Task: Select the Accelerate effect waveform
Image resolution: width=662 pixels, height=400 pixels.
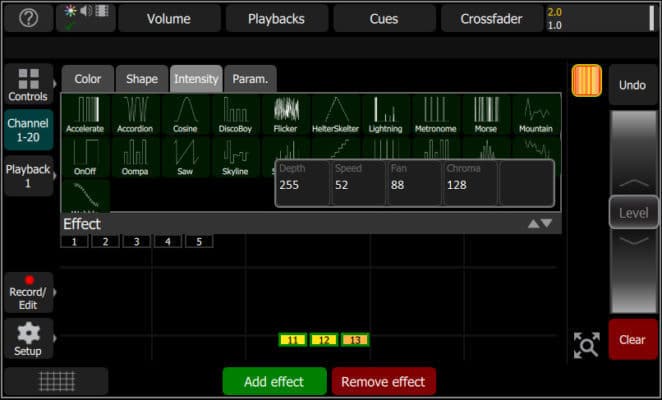Action: coord(85,114)
